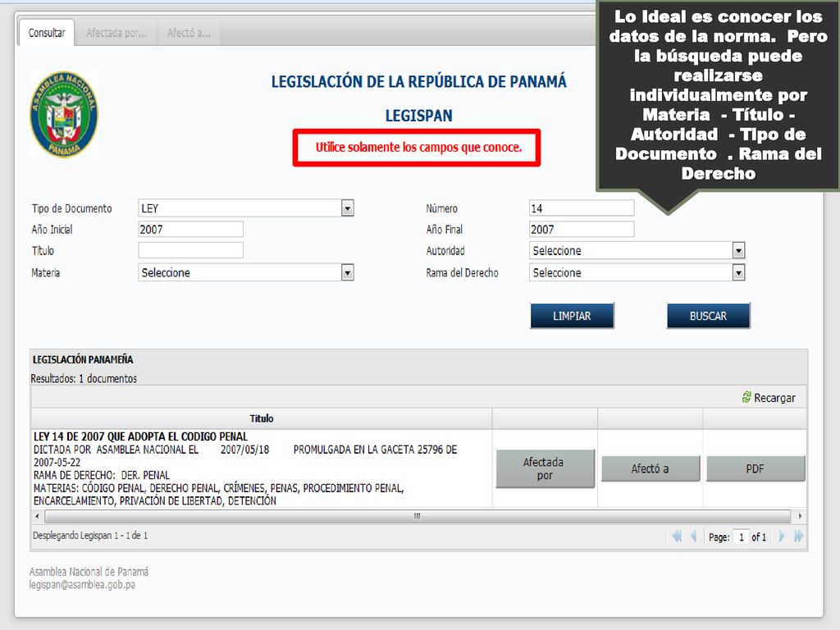The image size is (840, 630).
Task: Click the LEGISPAN heading text
Action: click(419, 115)
